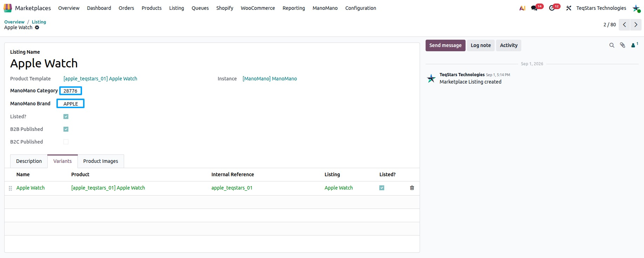Uncheck the B2B Published checkbox
The height and width of the screenshot is (258, 644).
[66, 129]
